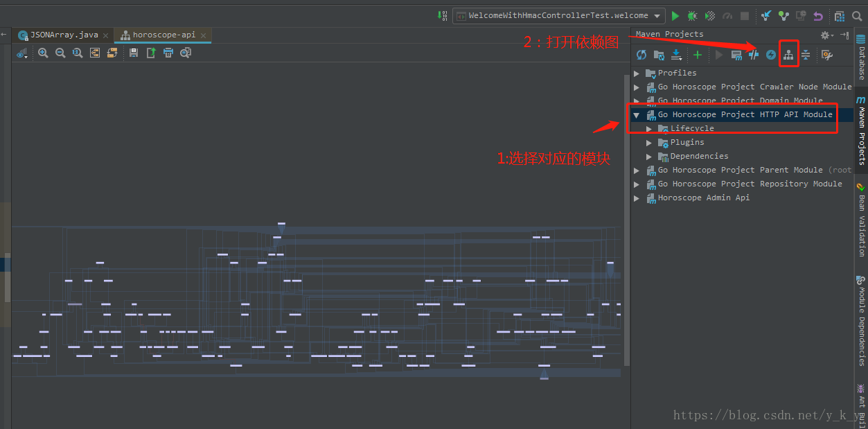Open the Ant Build side tab

coord(861,404)
